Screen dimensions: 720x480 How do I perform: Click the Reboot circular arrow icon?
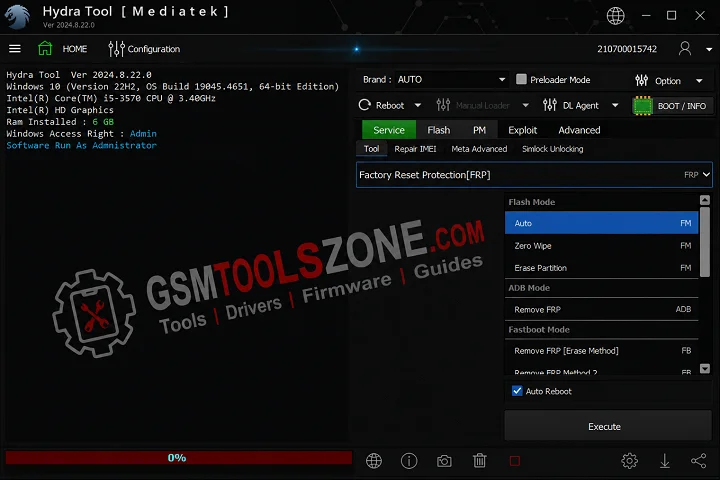tap(365, 105)
